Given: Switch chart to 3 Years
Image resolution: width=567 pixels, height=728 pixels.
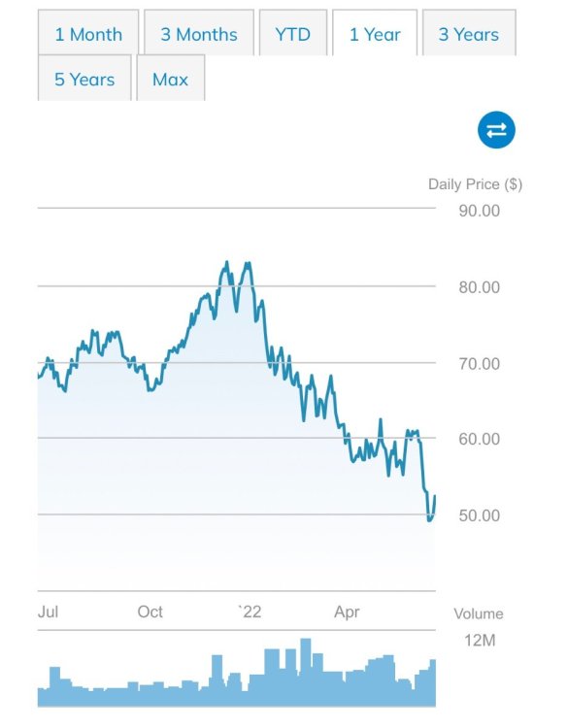Looking at the screenshot, I should (x=469, y=33).
